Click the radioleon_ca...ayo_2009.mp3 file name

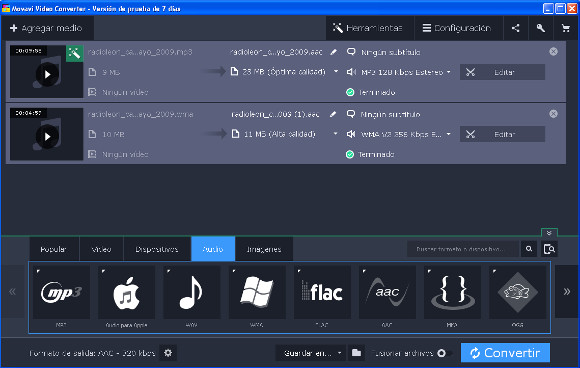click(x=140, y=52)
